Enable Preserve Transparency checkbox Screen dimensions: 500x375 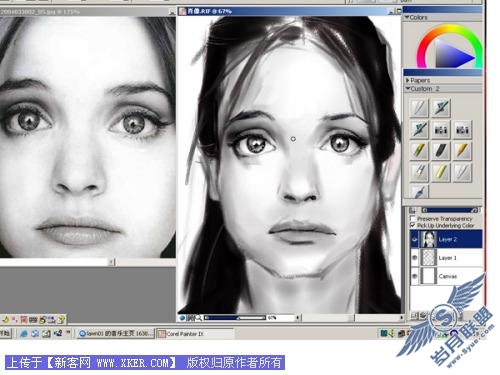tap(413, 218)
